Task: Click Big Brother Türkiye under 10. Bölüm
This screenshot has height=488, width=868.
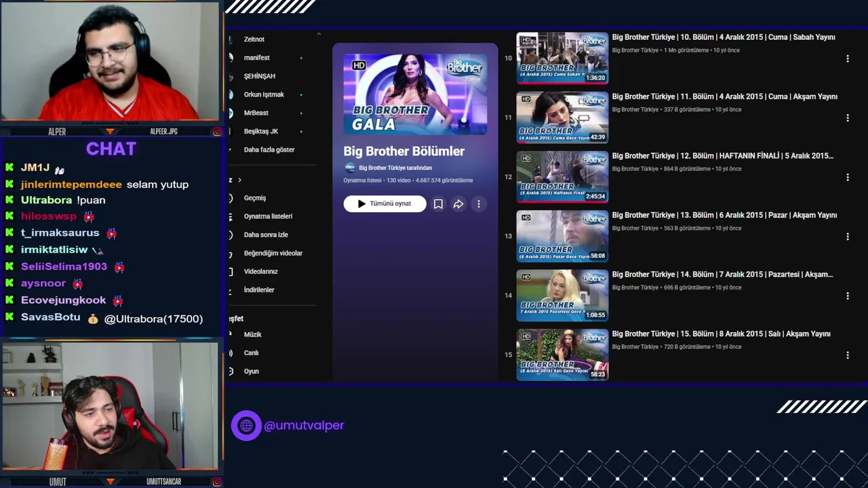Action: [x=635, y=50]
